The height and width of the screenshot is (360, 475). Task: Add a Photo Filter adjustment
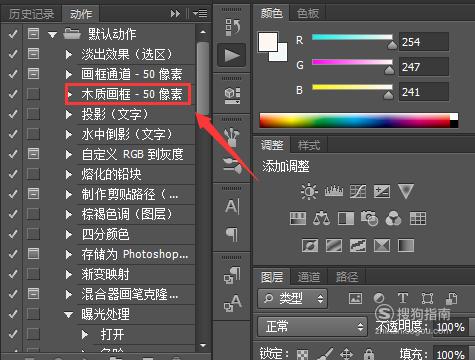pos(369,219)
